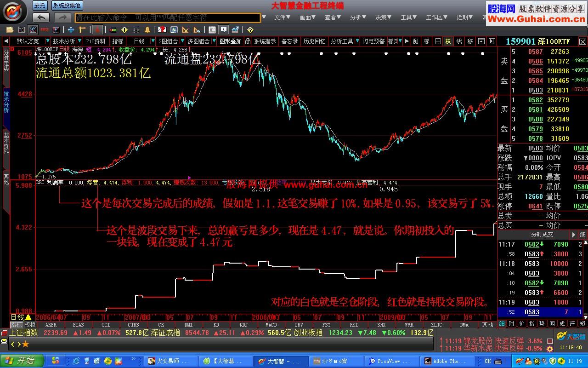Image resolution: width=588 pixels, height=368 pixels.
Task: Toggle the speech bubble info tip button
Action: (224, 30)
